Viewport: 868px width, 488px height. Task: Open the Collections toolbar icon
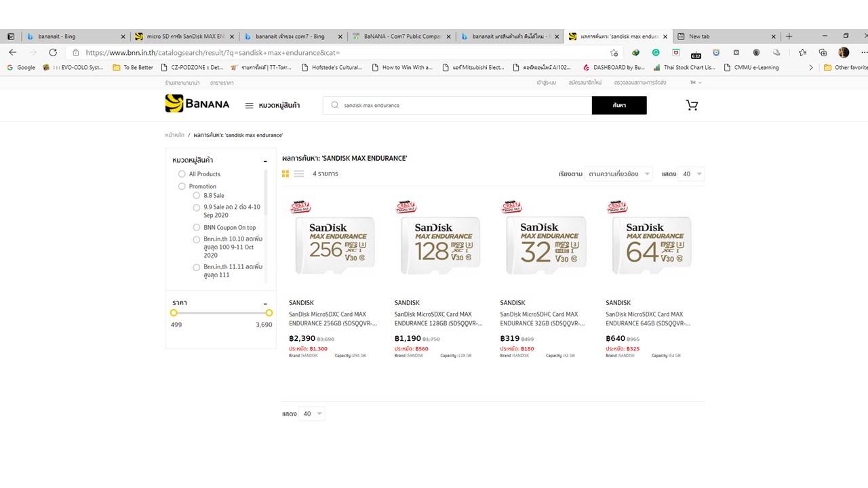823,52
